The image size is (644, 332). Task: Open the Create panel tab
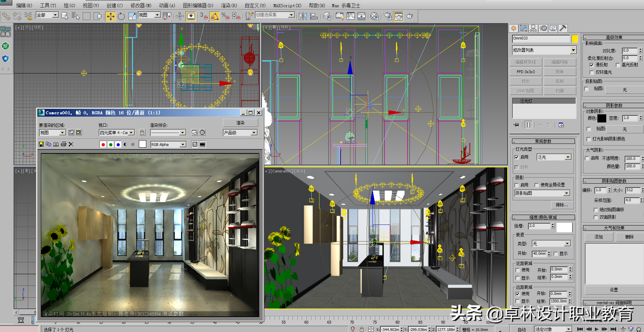(514, 28)
